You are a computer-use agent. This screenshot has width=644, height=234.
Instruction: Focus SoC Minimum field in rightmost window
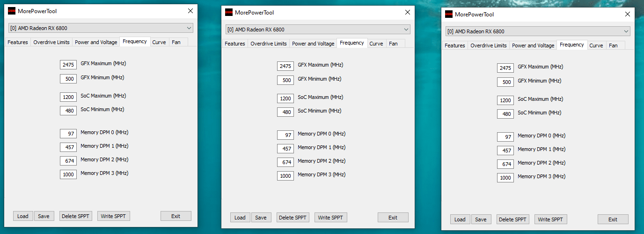coord(505,113)
